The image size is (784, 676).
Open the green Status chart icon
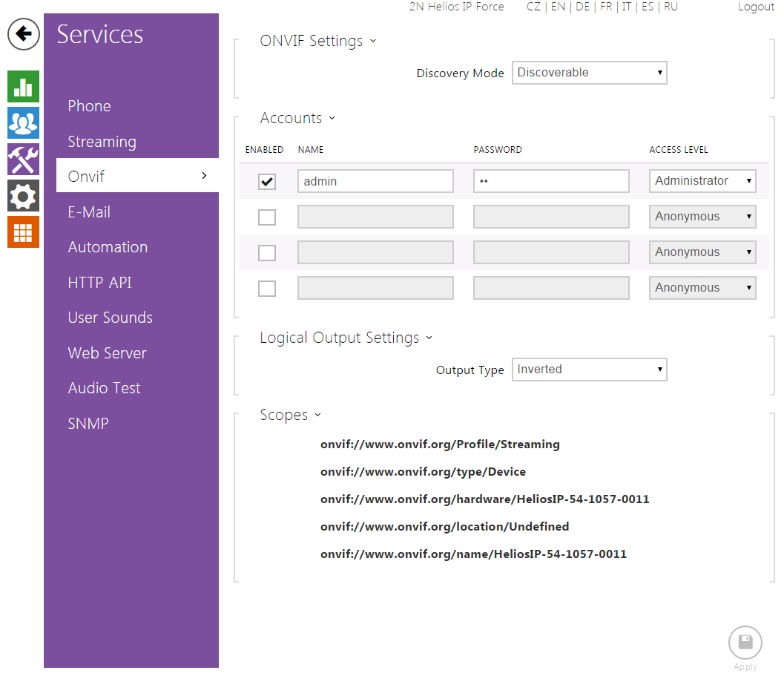tap(24, 87)
